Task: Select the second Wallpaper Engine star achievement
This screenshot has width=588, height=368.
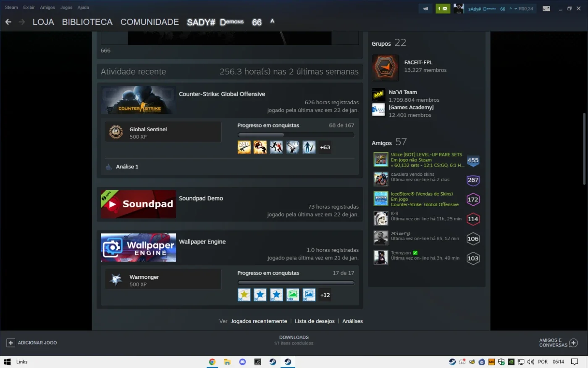Action: tap(260, 295)
